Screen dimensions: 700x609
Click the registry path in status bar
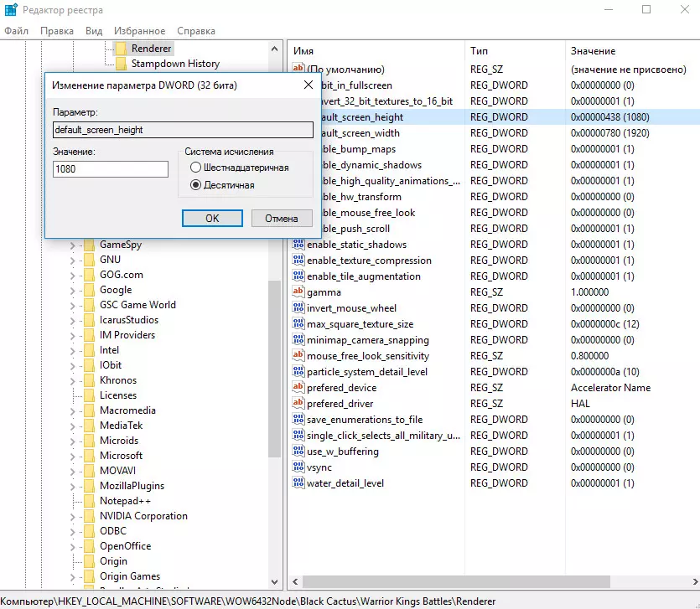click(x=248, y=601)
